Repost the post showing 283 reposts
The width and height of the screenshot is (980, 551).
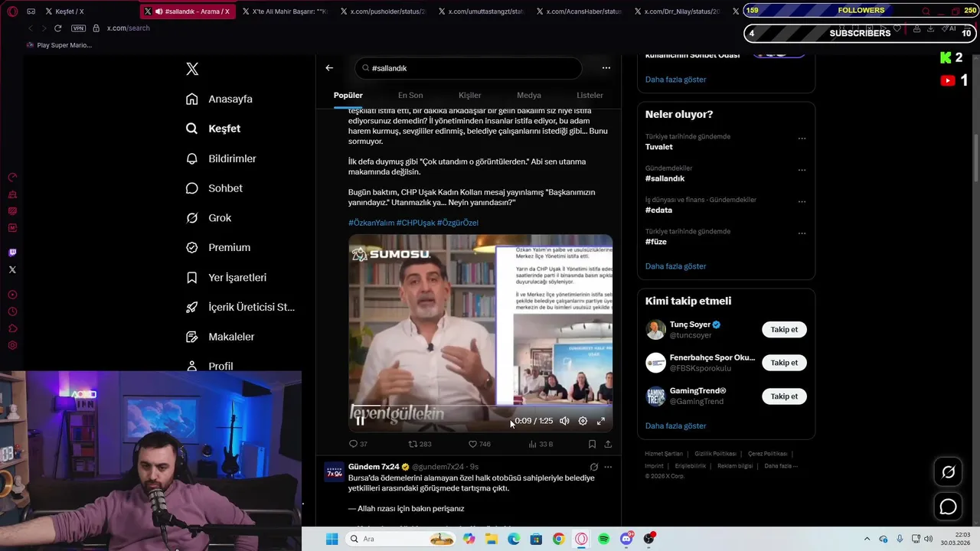tap(420, 444)
